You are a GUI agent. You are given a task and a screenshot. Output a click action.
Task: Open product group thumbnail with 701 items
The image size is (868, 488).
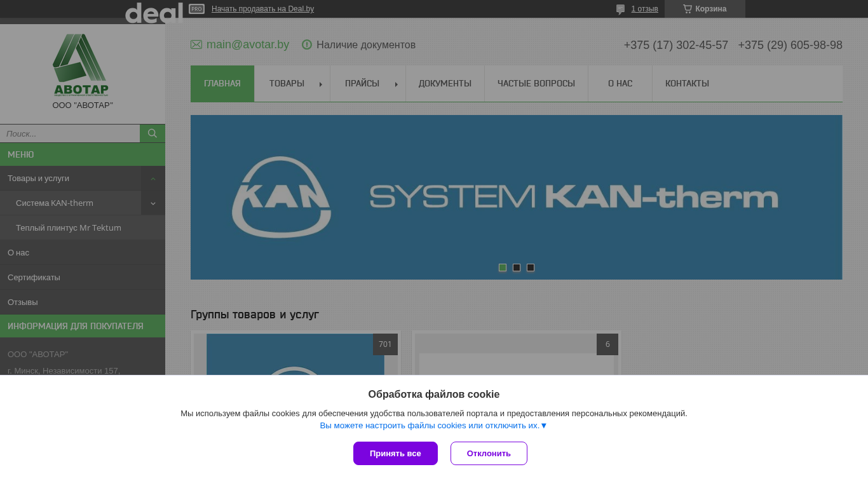tap(295, 353)
